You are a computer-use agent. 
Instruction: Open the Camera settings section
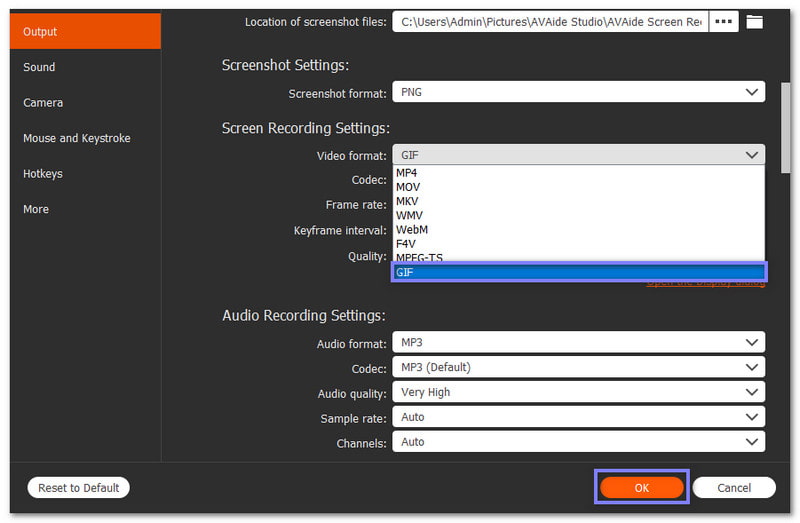[43, 103]
